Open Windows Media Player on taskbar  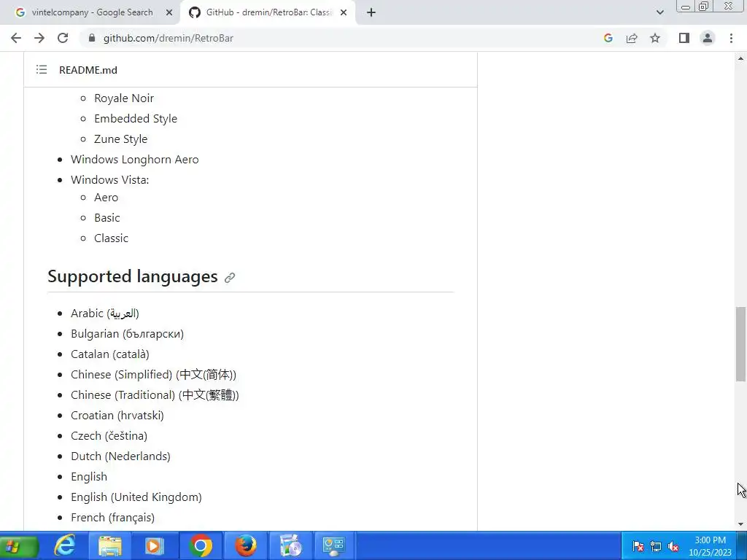point(154,545)
